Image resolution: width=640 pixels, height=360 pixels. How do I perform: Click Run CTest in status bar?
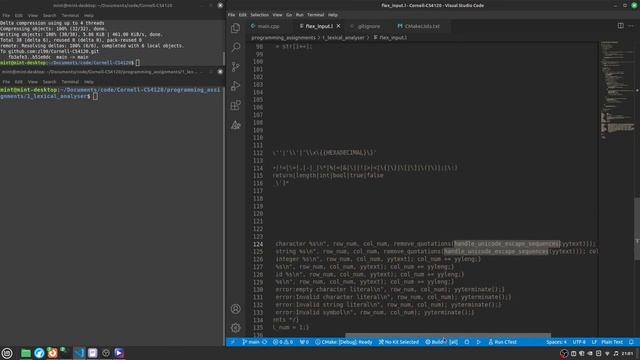[502, 342]
